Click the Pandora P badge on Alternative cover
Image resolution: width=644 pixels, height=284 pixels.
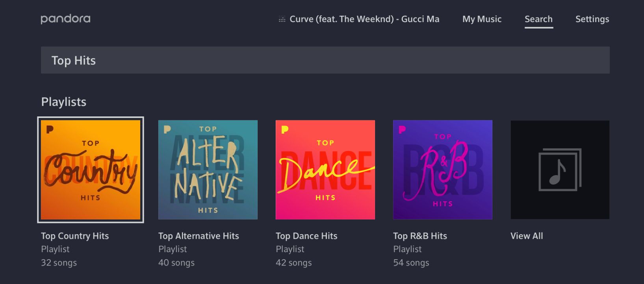coord(167,129)
